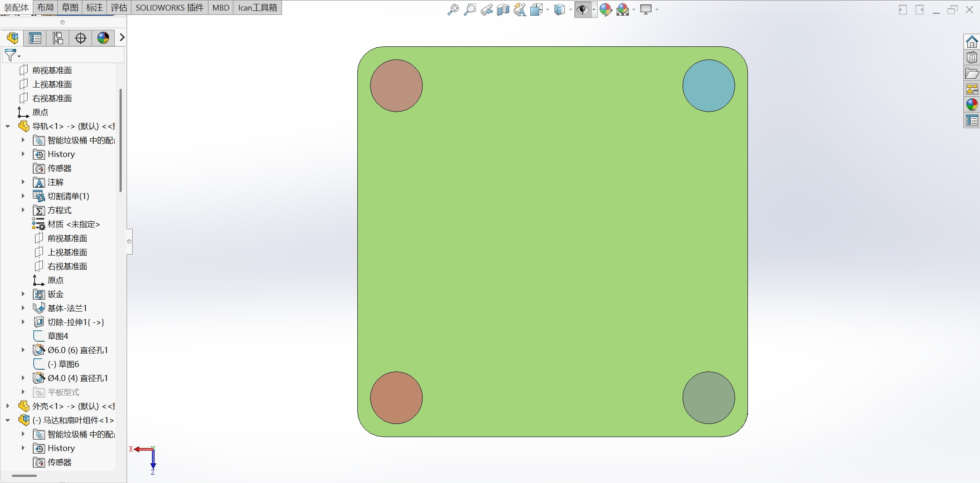Activate the Zoom to Area tool
Viewport: 980px width, 483px height.
469,10
